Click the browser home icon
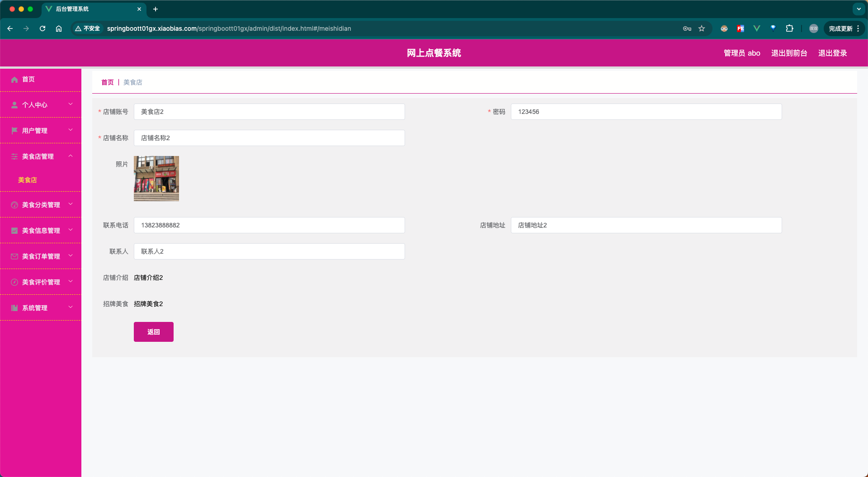Image resolution: width=868 pixels, height=477 pixels. (x=59, y=28)
